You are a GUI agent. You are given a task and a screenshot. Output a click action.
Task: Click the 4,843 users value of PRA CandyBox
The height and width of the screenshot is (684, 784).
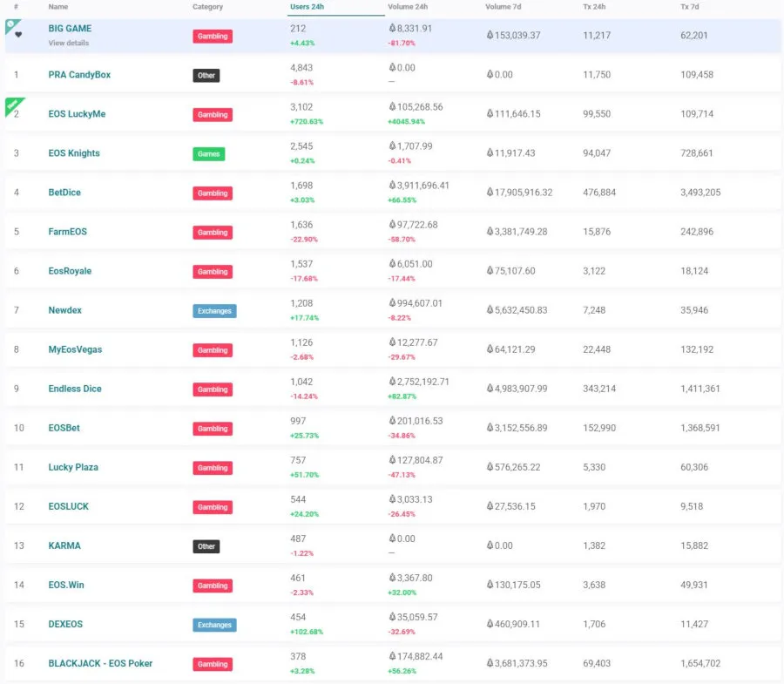coord(301,67)
